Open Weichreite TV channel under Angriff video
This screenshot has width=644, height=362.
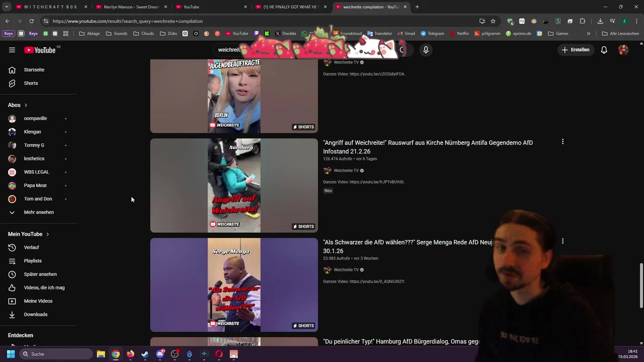[346, 170]
